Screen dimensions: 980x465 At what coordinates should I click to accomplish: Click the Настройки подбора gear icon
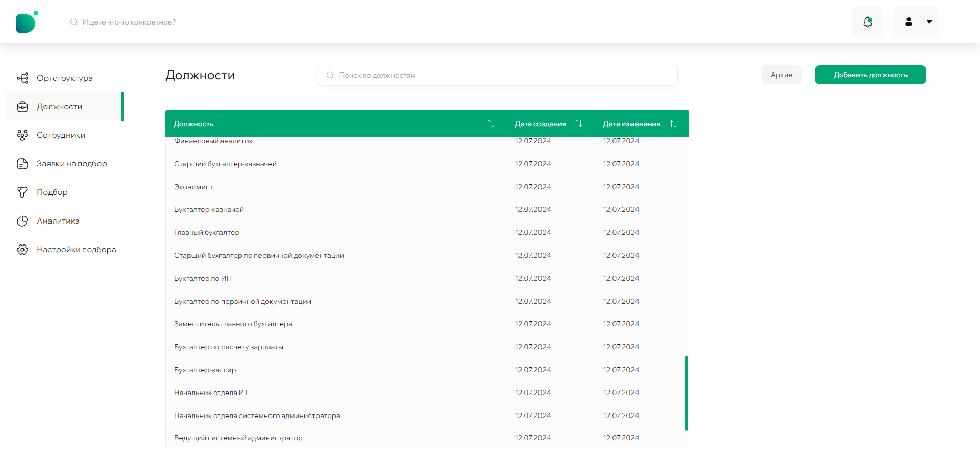click(22, 250)
